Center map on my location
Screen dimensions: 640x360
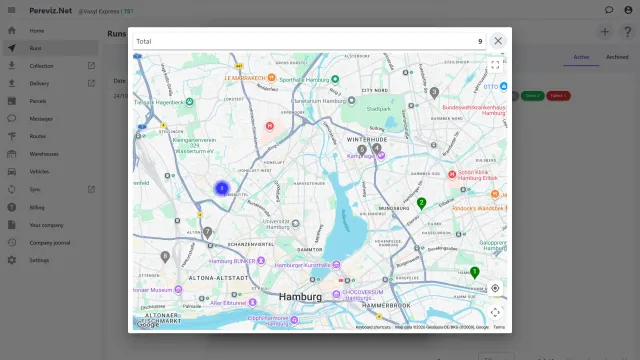pyautogui.click(x=495, y=288)
